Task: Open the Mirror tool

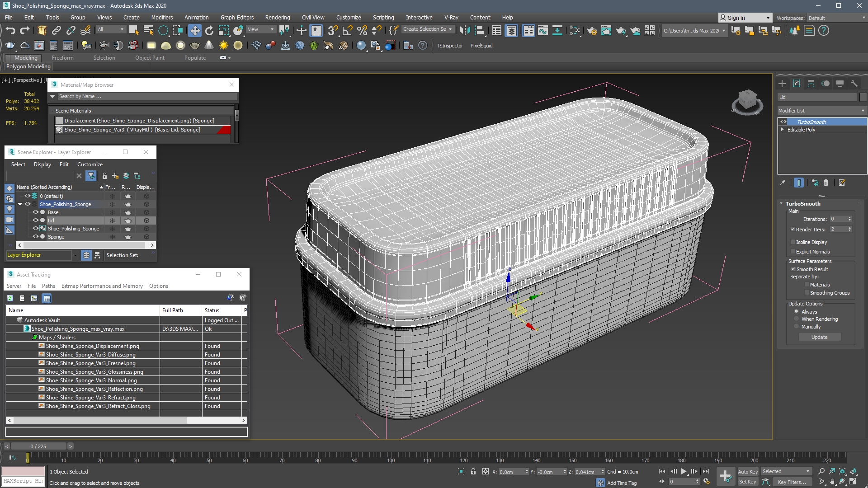Action: [465, 30]
